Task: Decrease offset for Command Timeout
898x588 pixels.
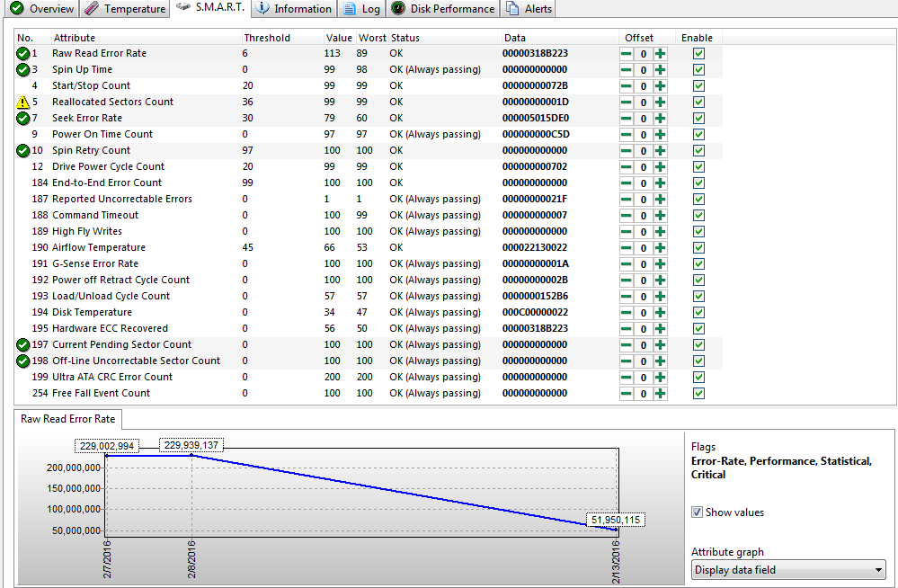Action: click(627, 216)
